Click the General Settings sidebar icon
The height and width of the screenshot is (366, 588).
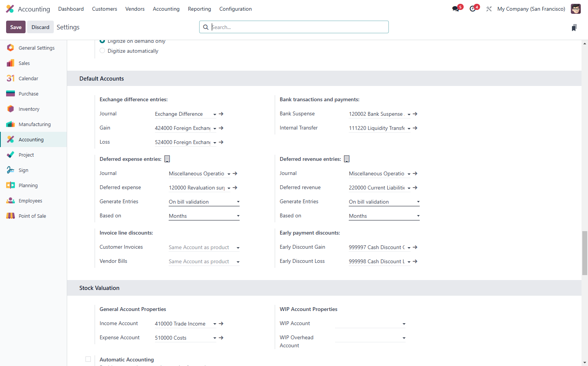(x=11, y=48)
